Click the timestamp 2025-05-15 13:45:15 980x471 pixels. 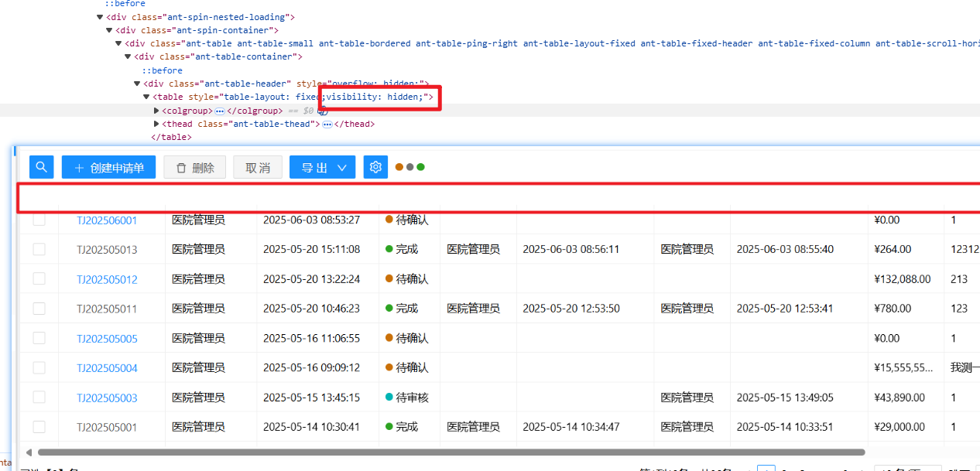click(311, 398)
